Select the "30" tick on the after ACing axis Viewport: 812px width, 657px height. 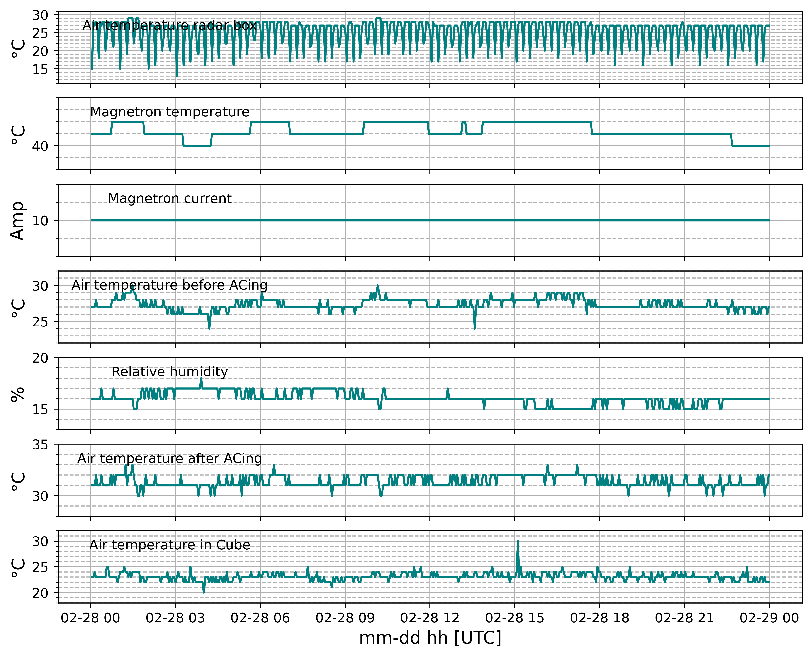(x=40, y=496)
